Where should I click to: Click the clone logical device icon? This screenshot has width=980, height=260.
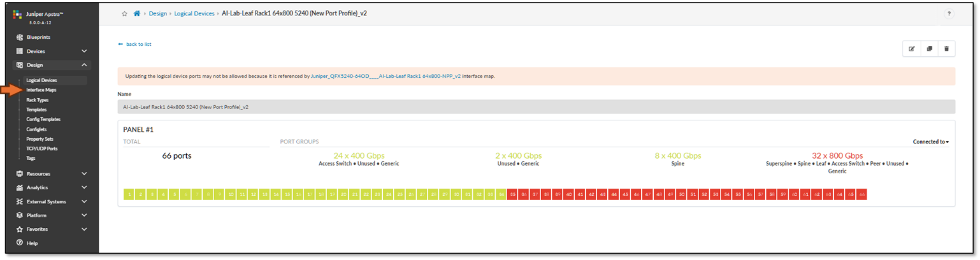[x=930, y=49]
